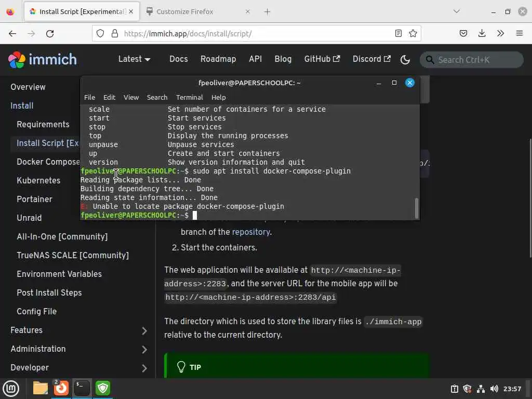Open terminal Edit menu
532x399 pixels.
click(109, 97)
